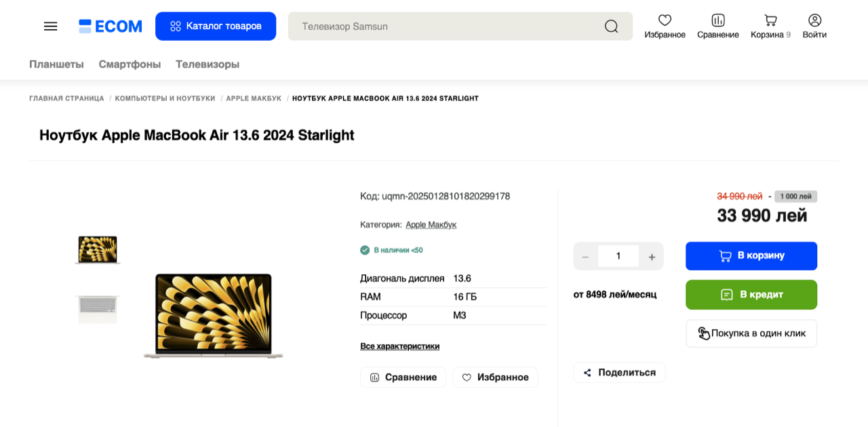
Task: Open Телевизоры menu item
Action: point(208,64)
